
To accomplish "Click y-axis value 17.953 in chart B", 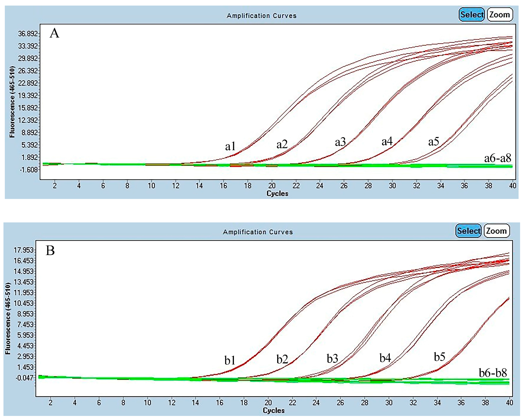I will (23, 250).
